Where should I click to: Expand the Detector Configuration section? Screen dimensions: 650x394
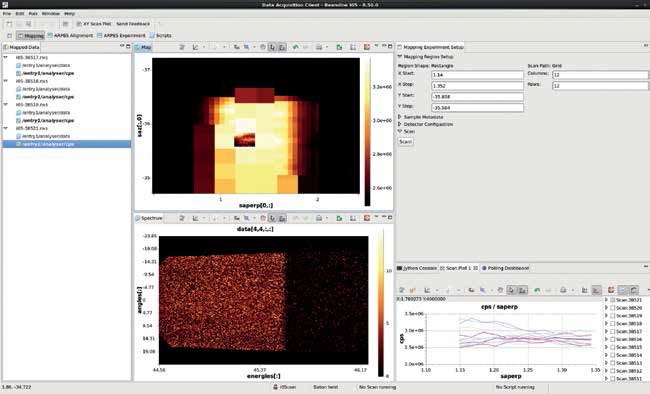click(400, 124)
